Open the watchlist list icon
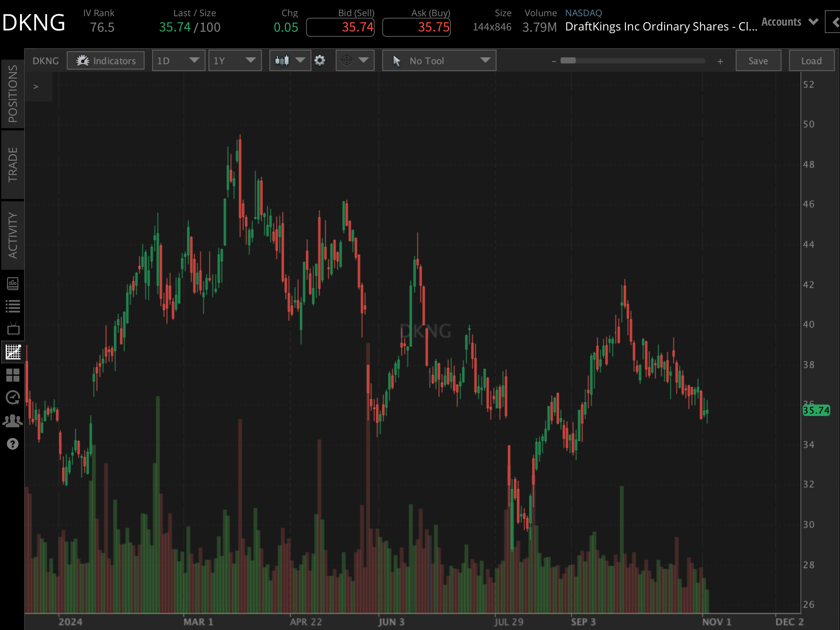The width and height of the screenshot is (840, 630). (12, 306)
